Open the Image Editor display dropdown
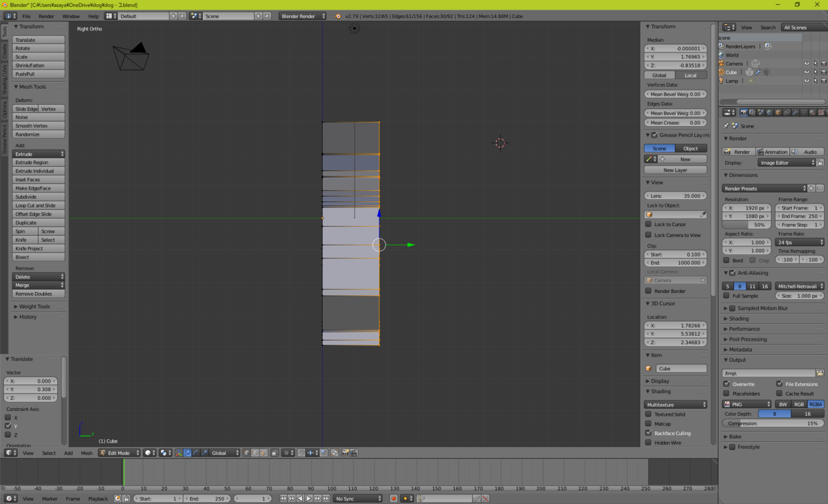This screenshot has height=504, width=828. click(786, 163)
